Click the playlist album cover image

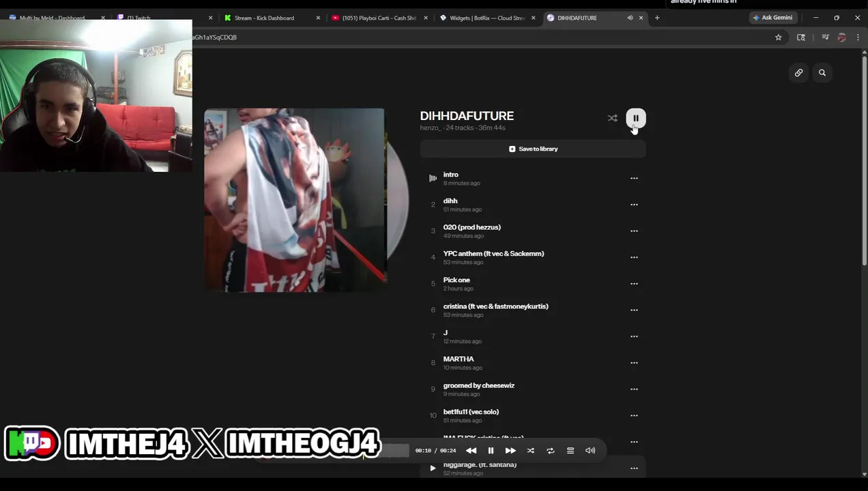(294, 200)
